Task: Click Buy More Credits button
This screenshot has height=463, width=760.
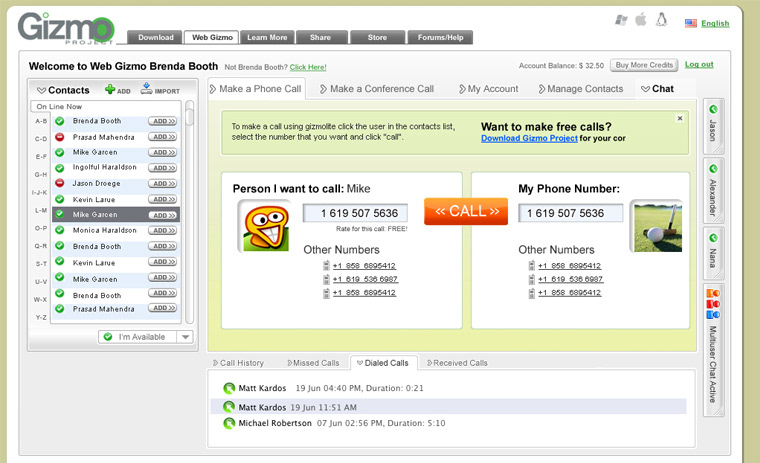Action: (x=644, y=65)
